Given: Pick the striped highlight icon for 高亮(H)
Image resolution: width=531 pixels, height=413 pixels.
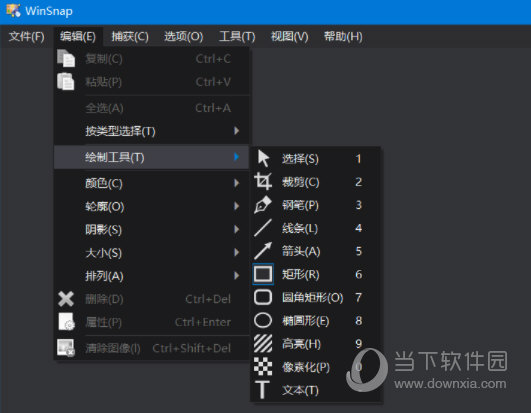Looking at the screenshot, I should 263,343.
